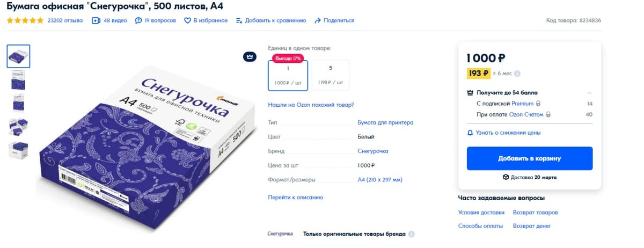The image size is (644, 248).
Task: Collapse the Получите до 54 балла section
Action: click(589, 93)
